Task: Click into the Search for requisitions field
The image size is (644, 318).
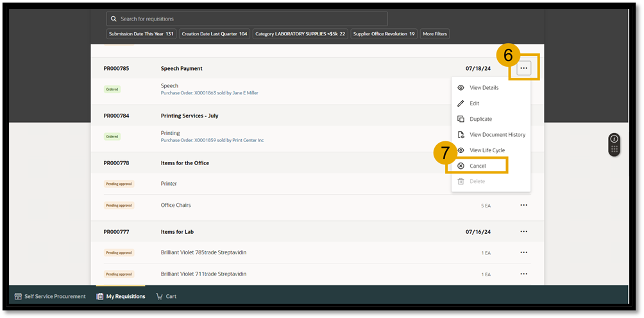Action: [x=247, y=19]
